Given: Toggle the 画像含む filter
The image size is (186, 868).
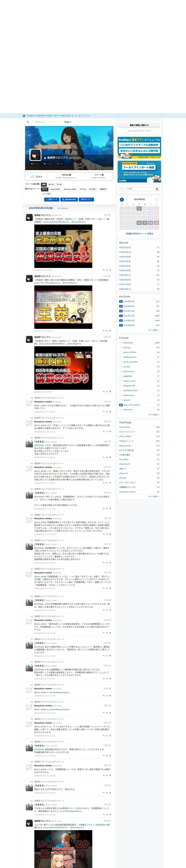Looking at the screenshot, I should point(103,189).
